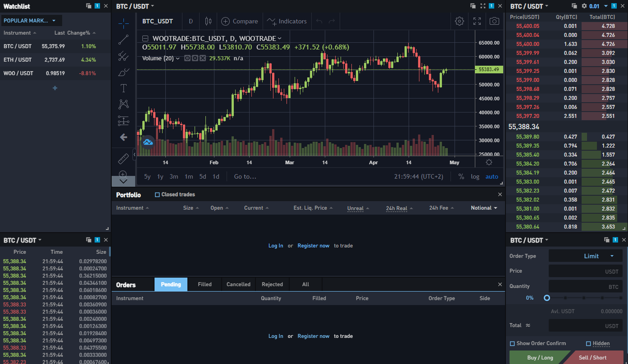628x364 pixels.
Task: Change the D chart interval
Action: pos(191,21)
